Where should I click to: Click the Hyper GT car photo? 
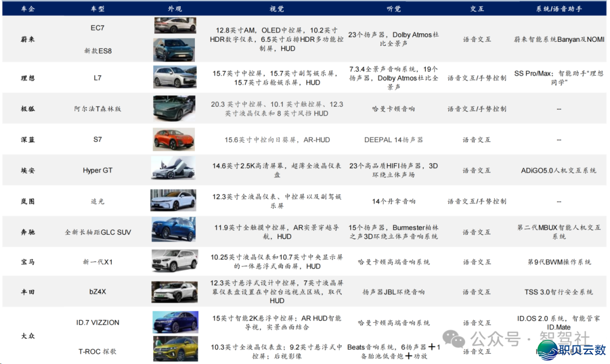(173, 169)
